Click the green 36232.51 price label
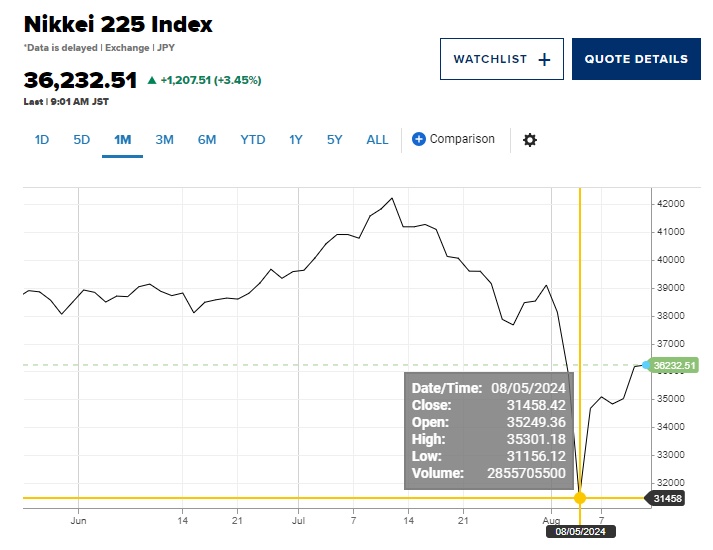This screenshot has width=713, height=550. click(675, 365)
